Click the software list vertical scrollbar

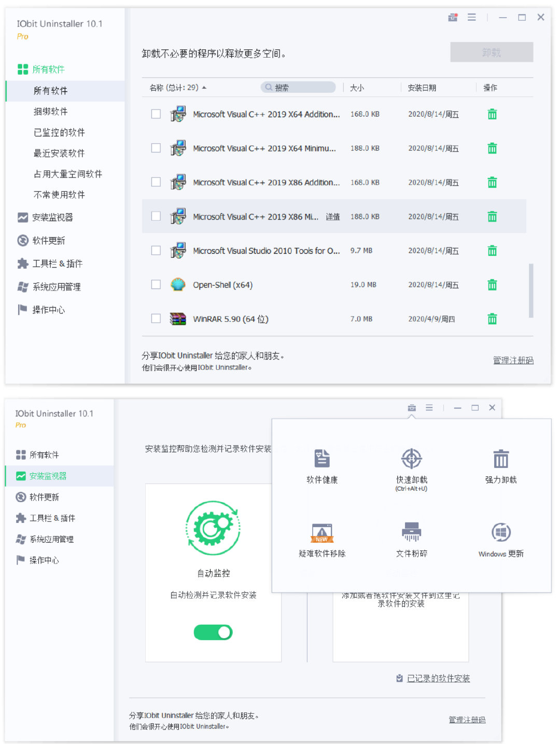point(531,291)
